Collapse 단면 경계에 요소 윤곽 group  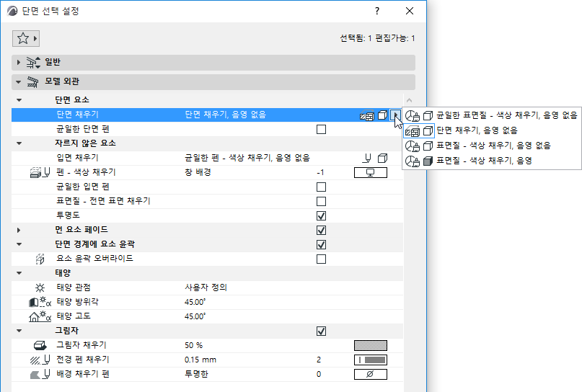pos(19,244)
